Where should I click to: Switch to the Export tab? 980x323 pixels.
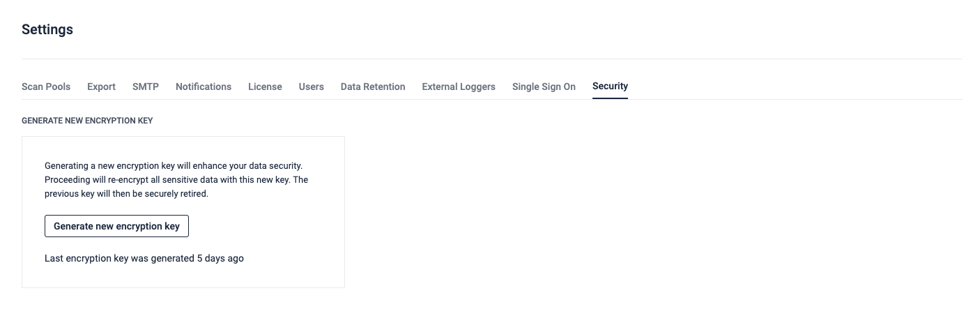pos(101,87)
